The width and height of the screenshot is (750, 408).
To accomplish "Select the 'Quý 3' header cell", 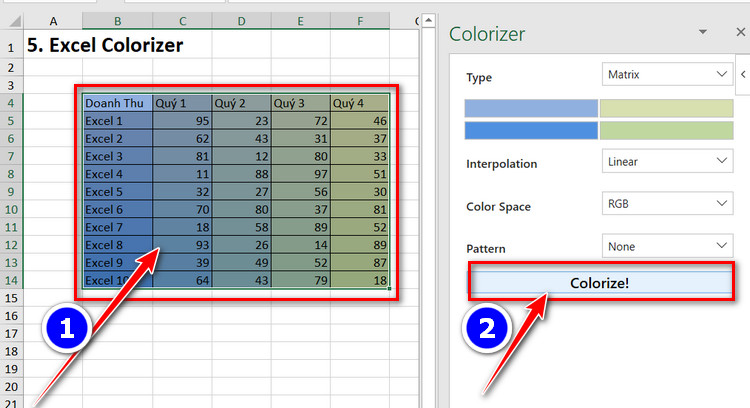I will click(300, 103).
